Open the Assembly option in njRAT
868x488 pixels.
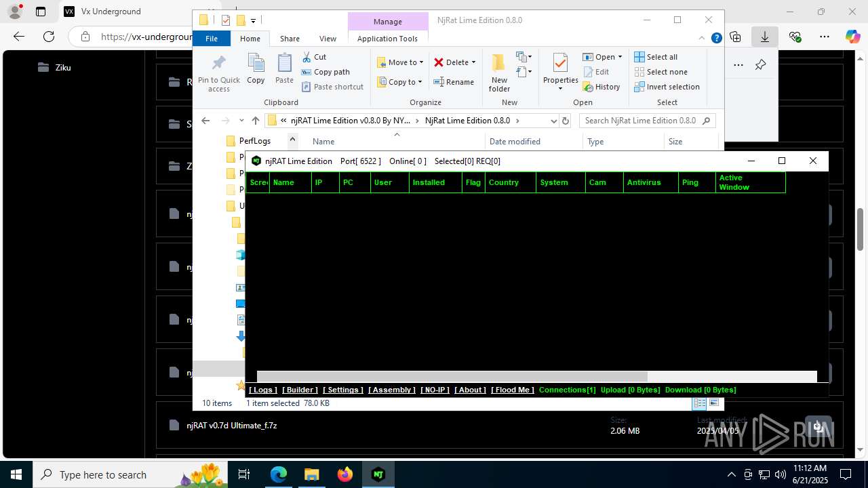392,390
